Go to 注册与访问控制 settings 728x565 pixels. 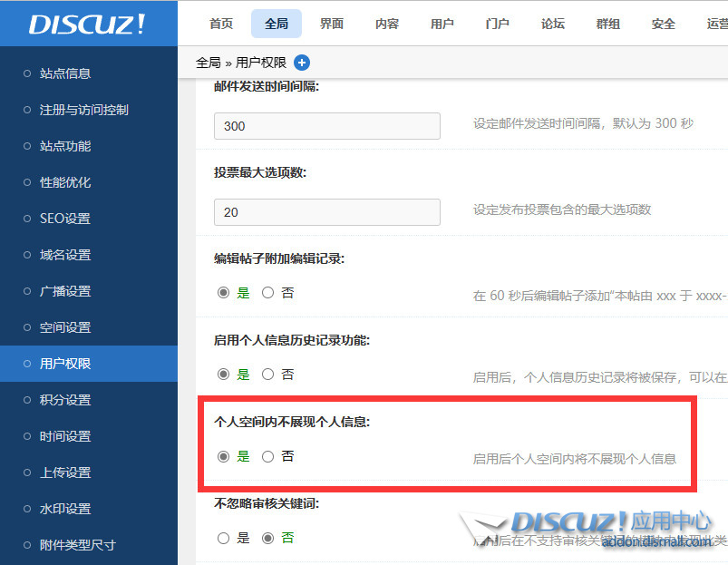point(83,110)
